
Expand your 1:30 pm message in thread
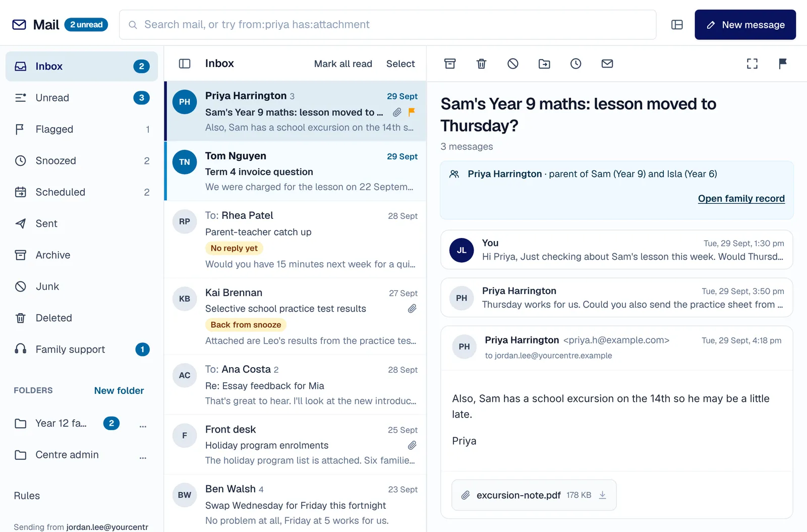pyautogui.click(x=616, y=250)
